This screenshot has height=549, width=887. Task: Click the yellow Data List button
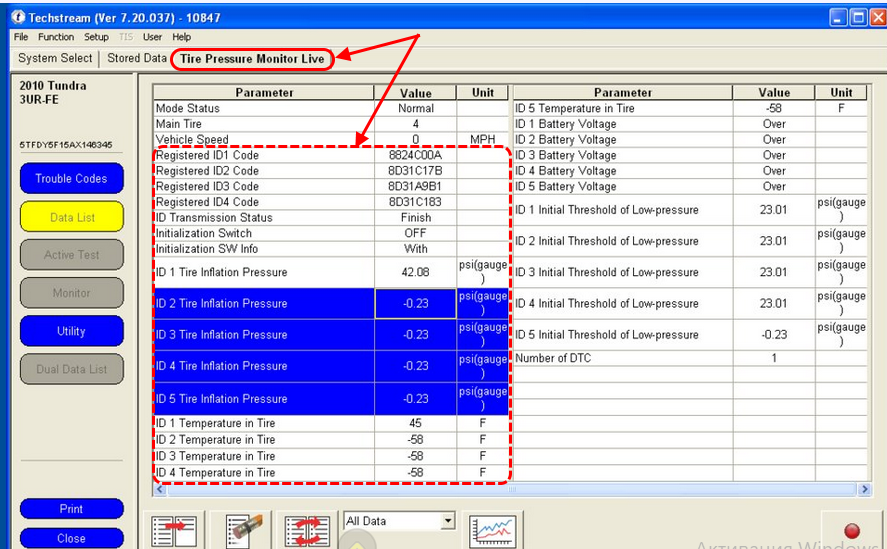point(71,217)
